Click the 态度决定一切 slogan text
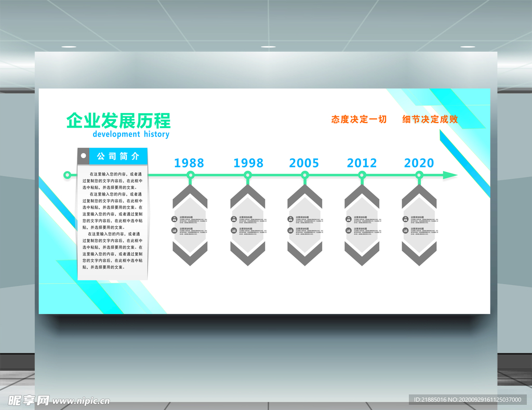This screenshot has width=532, height=410. coord(359,119)
